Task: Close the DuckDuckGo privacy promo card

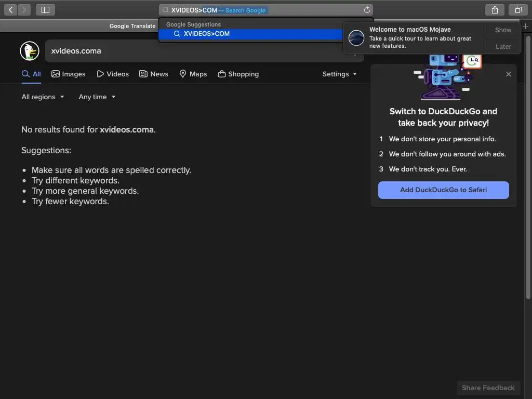Action: coord(508,74)
